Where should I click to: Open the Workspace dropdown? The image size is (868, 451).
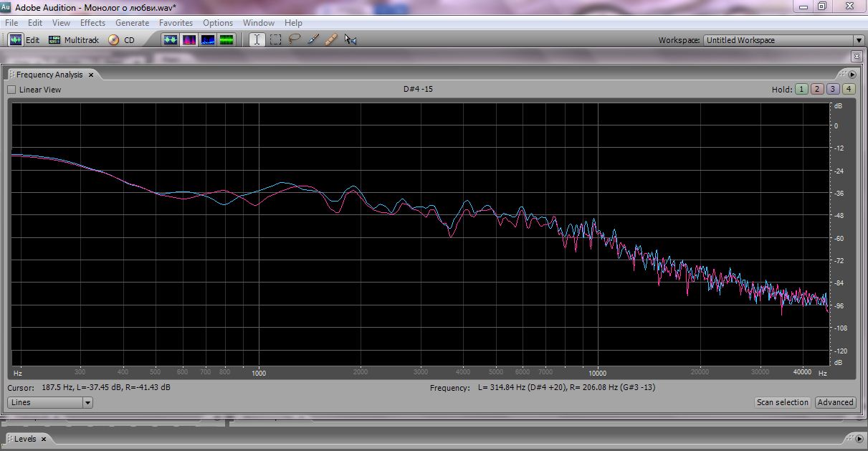[858, 40]
